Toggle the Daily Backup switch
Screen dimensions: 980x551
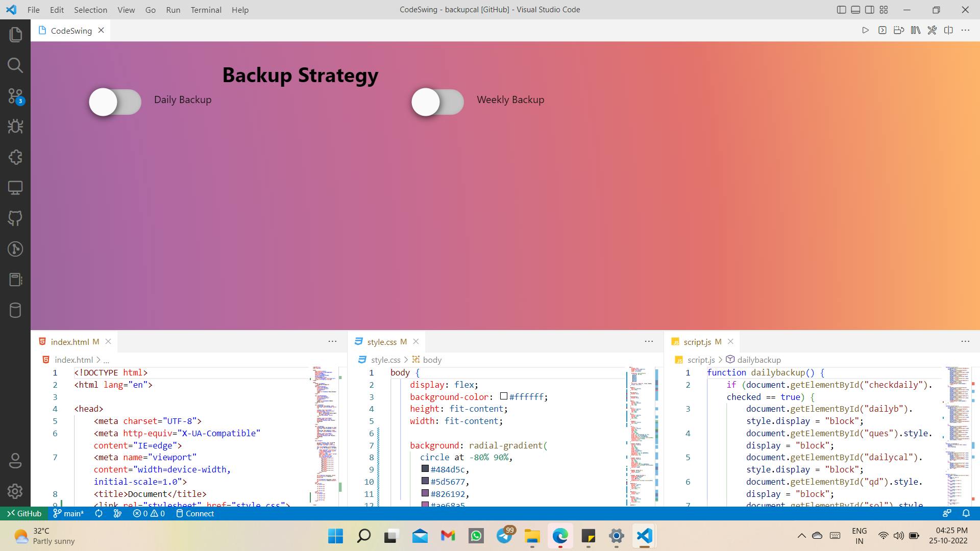pyautogui.click(x=114, y=102)
